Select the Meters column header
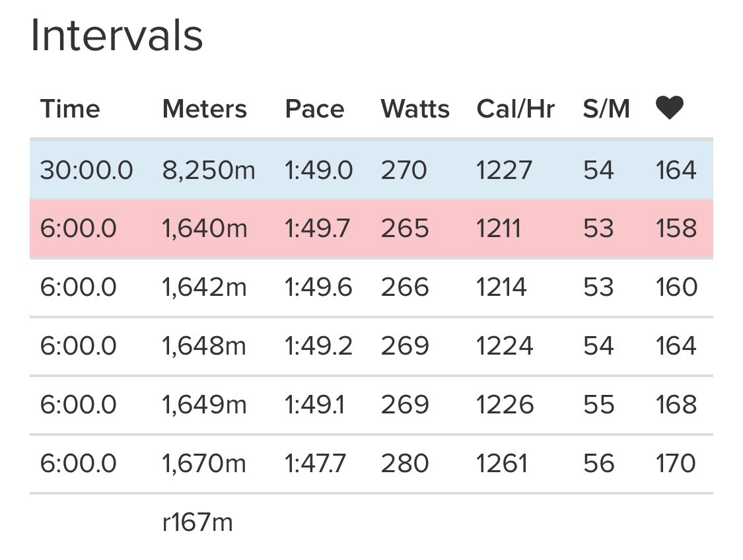743x560 pixels. [x=205, y=109]
